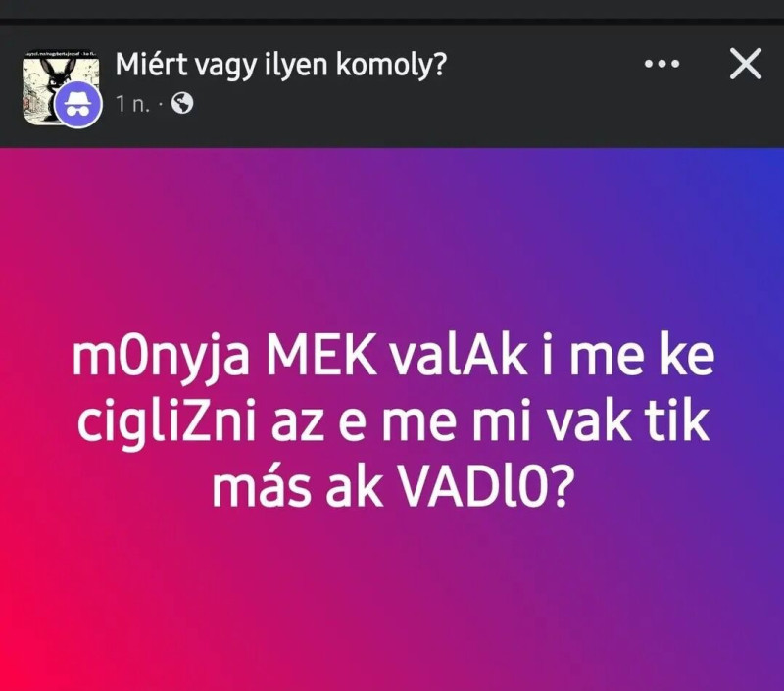
Task: Click the word tik in post text
Action: point(683,422)
